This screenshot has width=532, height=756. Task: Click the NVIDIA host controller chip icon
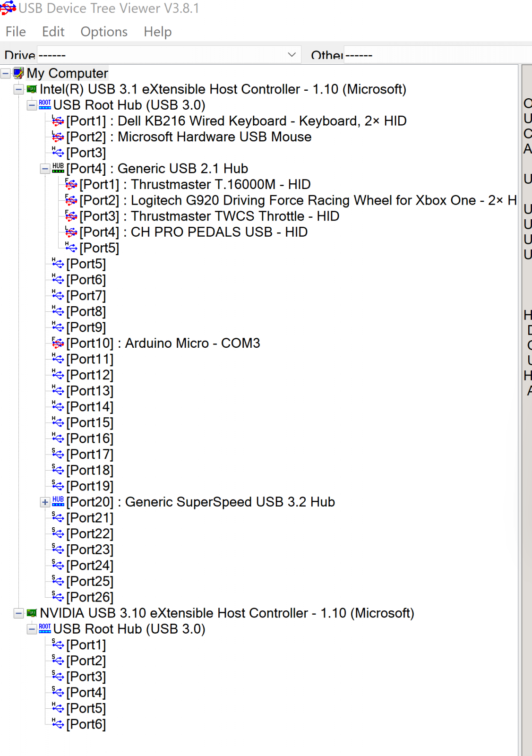click(x=32, y=613)
